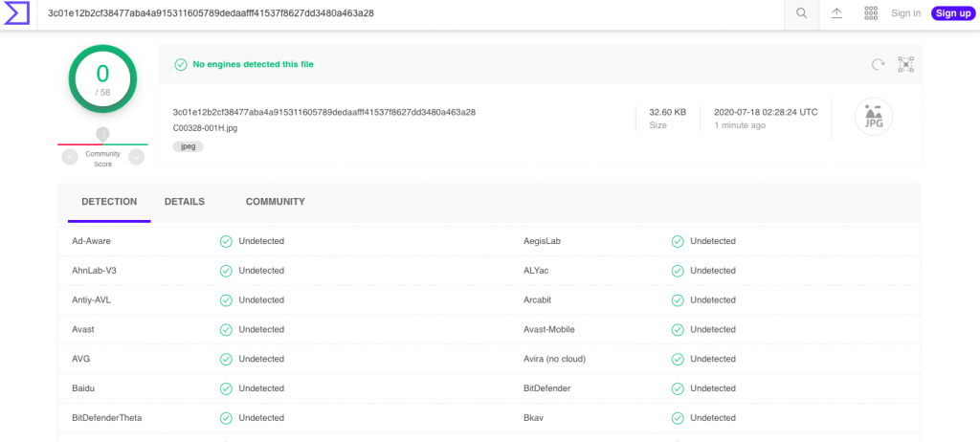980x442 pixels.
Task: Select the BitDefenderTheta engine name
Action: [x=107, y=418]
